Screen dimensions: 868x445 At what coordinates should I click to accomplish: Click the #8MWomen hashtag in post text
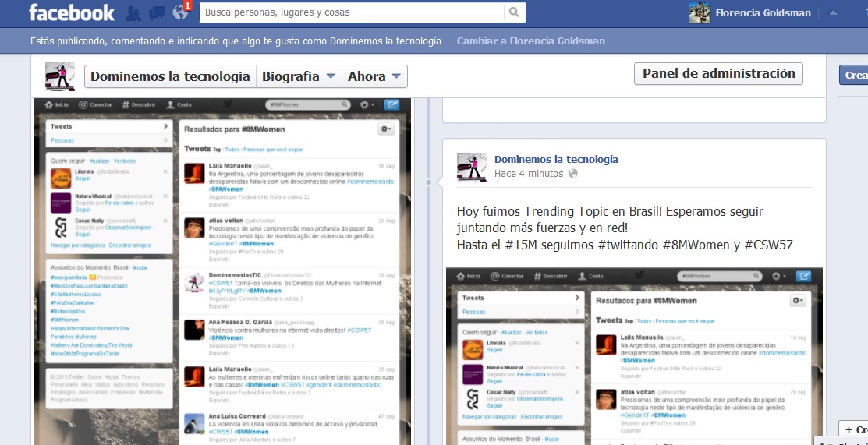696,245
